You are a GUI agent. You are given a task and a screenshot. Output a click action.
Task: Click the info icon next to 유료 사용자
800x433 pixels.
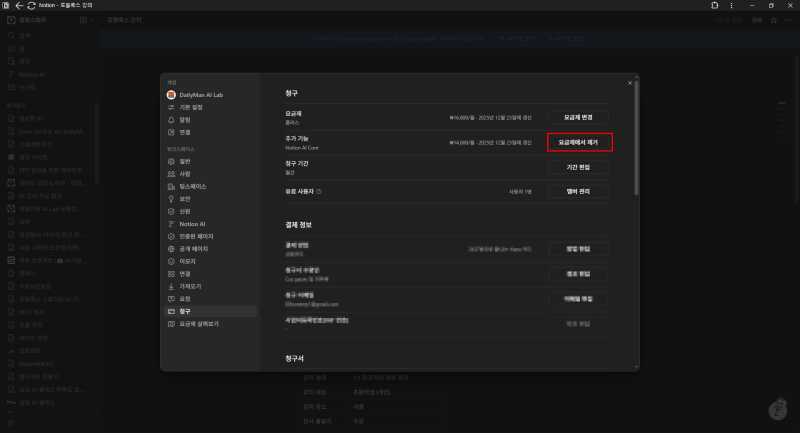(x=319, y=192)
